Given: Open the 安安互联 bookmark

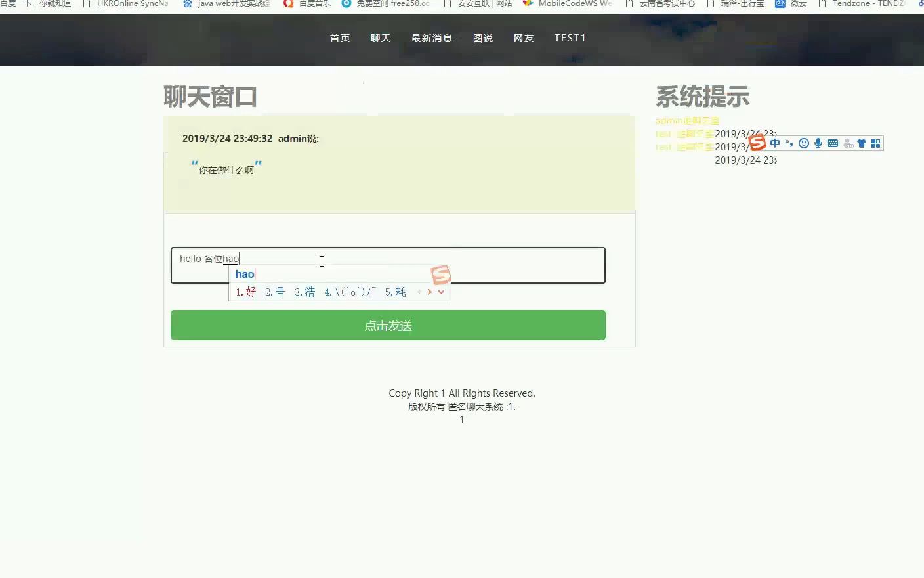Looking at the screenshot, I should (478, 3).
